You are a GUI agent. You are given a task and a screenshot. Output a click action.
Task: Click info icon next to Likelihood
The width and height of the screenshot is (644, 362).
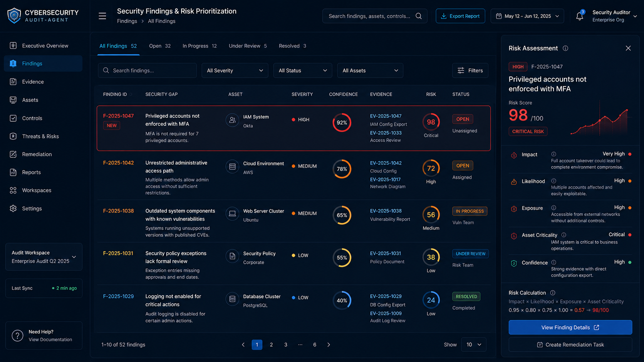click(553, 181)
